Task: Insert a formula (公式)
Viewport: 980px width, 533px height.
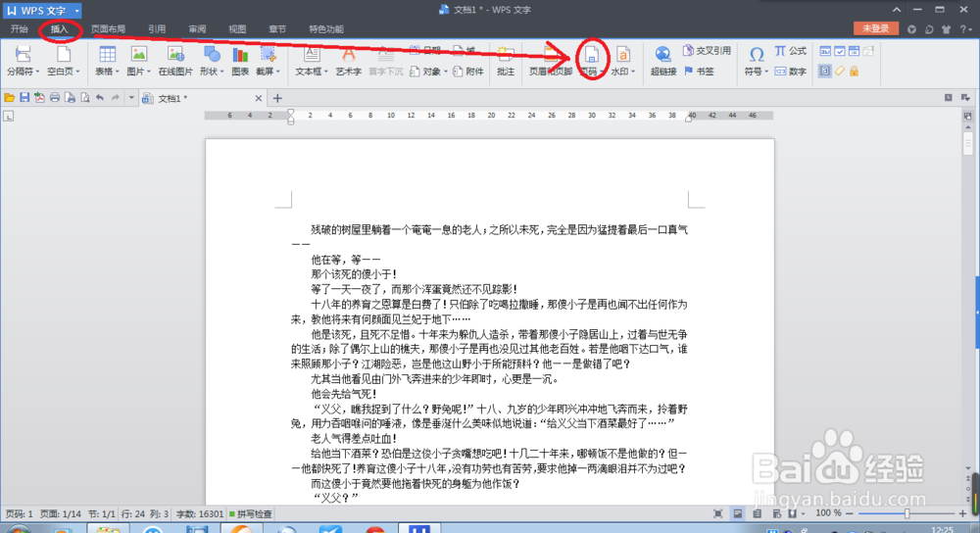Action: pos(791,51)
